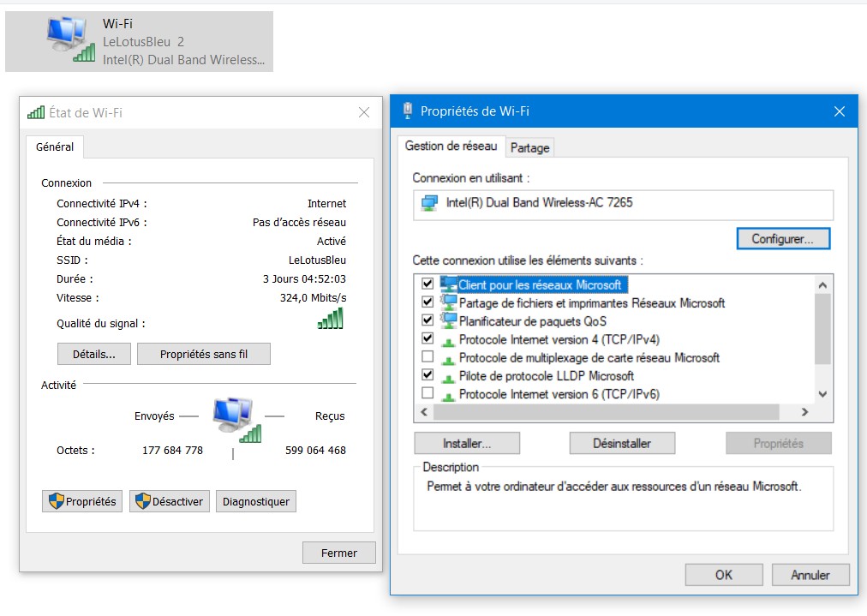Image resolution: width=867 pixels, height=616 pixels.
Task: Enable Protocole Internet version 6 checkbox
Action: [428, 394]
